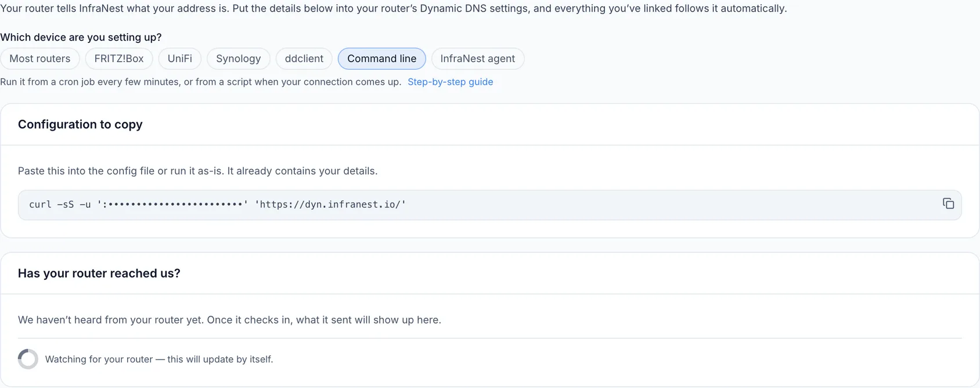Select the Most routers device option
Viewport: 980px width, 388px height.
(x=40, y=59)
